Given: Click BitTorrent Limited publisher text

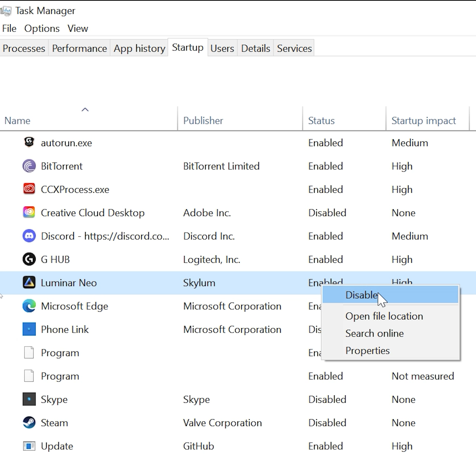Looking at the screenshot, I should click(221, 166).
